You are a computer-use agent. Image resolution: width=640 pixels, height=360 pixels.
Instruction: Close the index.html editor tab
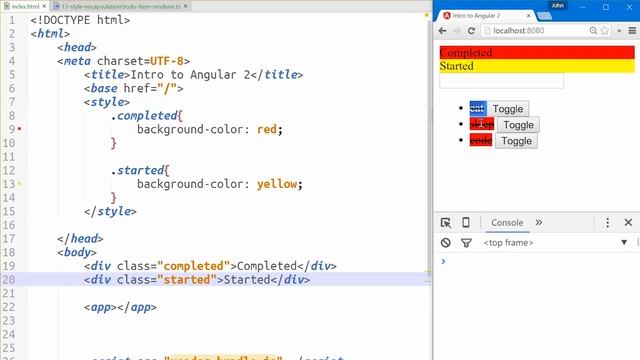44,6
